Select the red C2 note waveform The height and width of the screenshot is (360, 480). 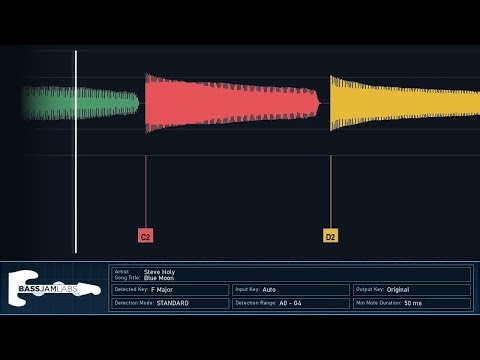pos(232,103)
